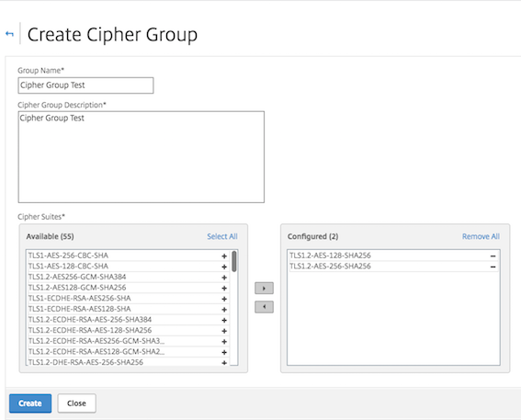Screen dimensions: 521x420
Task: Click the move-right arrow button
Action: tap(264, 288)
